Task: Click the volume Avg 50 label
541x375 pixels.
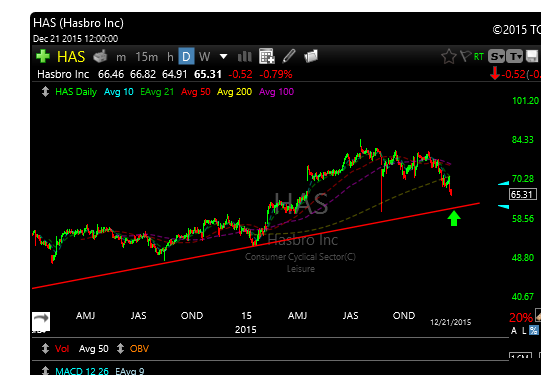Action: coord(94,349)
